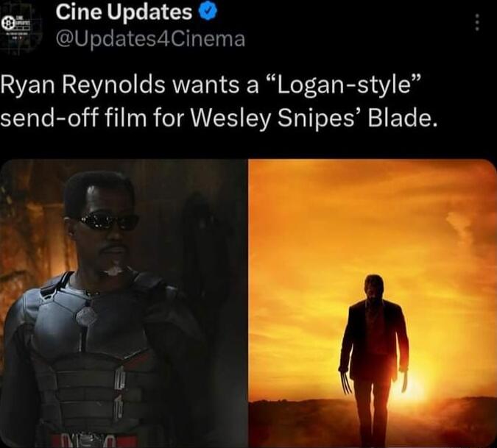Click the Cine Updates display name
This screenshot has height=448, width=497.
(x=124, y=13)
